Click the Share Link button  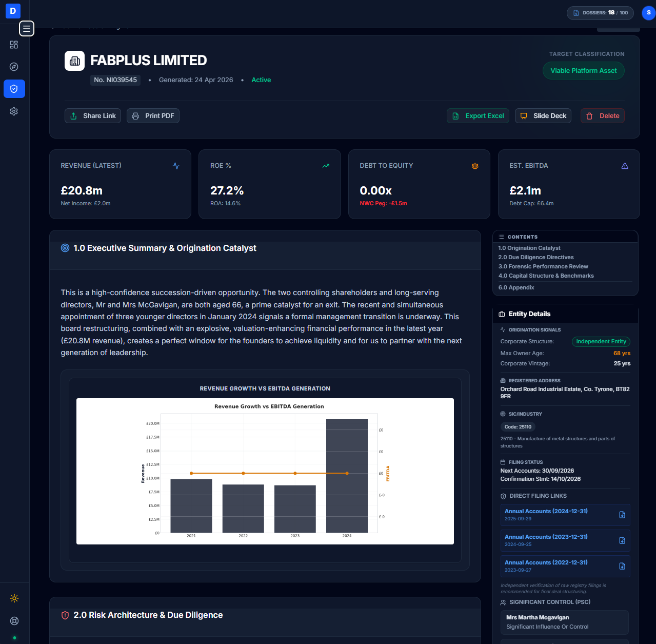93,116
